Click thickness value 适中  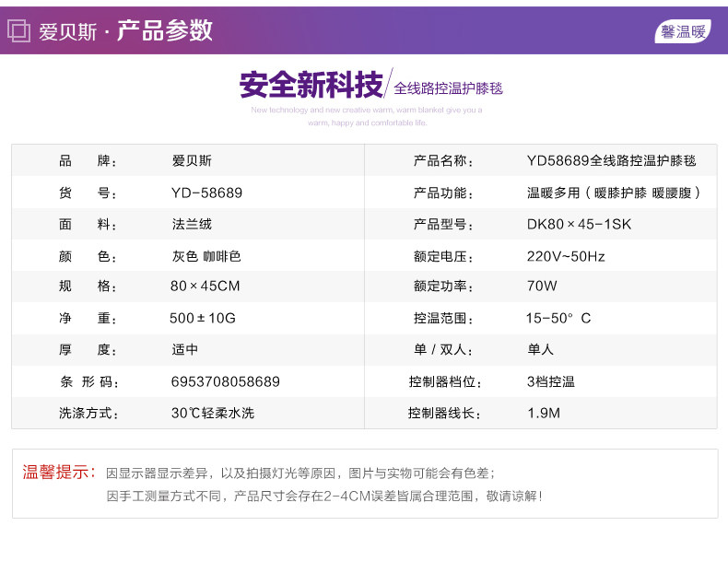click(185, 349)
